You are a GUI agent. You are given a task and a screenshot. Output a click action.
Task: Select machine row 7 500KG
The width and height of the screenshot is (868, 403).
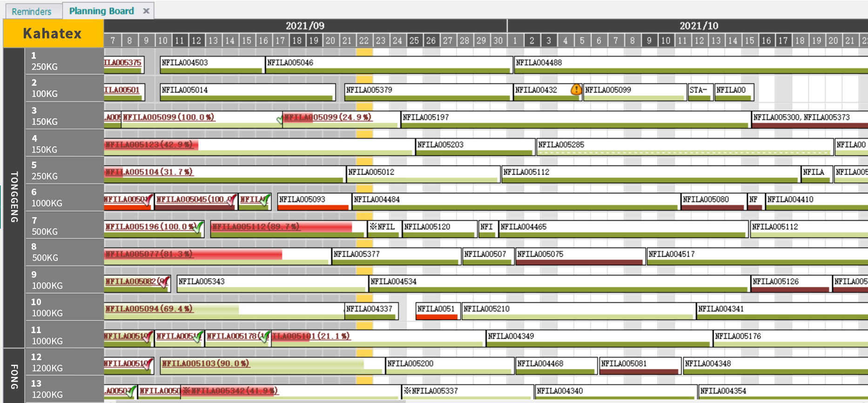(64, 225)
